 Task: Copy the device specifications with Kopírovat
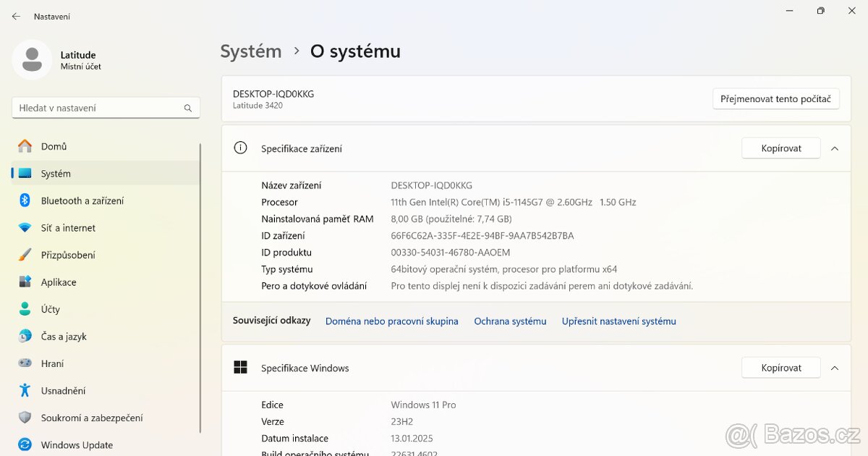pyautogui.click(x=780, y=148)
